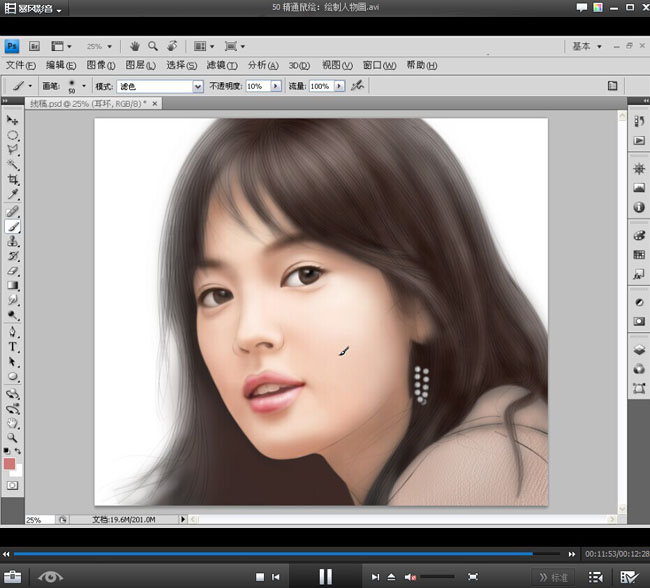Screen dimensions: 650x588
Task: Open the opacity slider arrow
Action: (276, 86)
